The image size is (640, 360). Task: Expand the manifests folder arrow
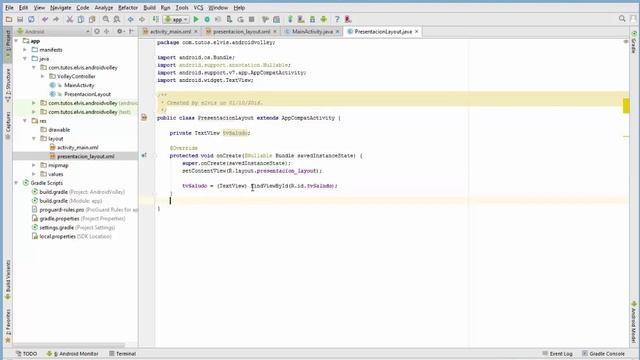(x=25, y=50)
